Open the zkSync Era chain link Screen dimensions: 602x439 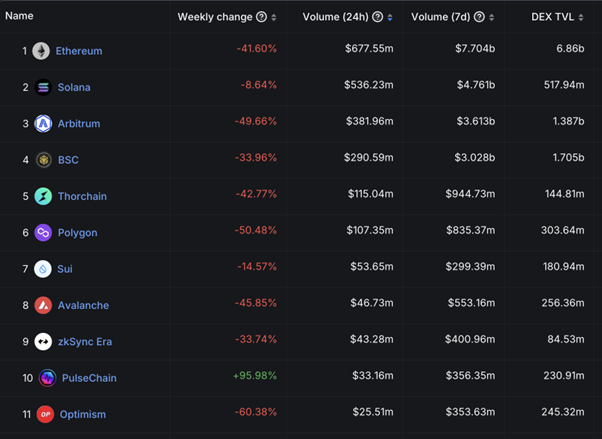(85, 342)
